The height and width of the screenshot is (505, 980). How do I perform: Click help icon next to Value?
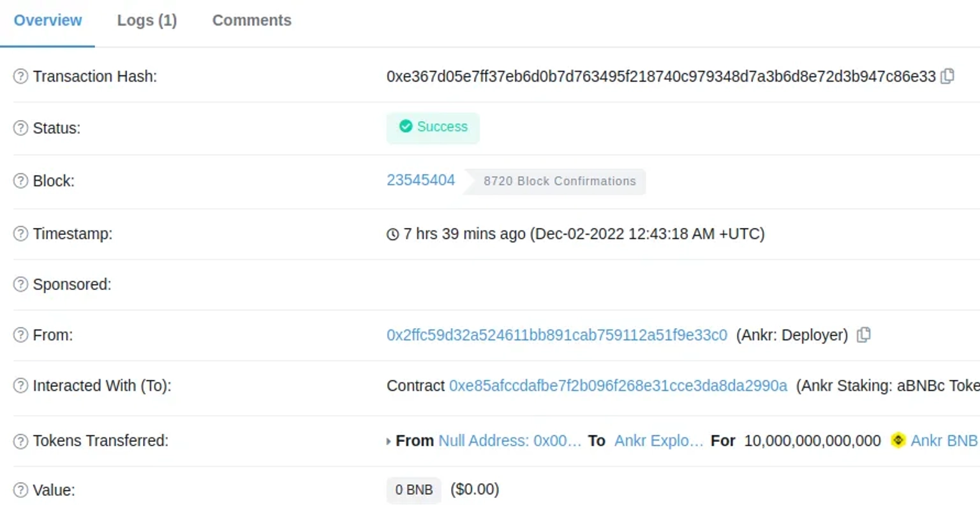(x=20, y=490)
